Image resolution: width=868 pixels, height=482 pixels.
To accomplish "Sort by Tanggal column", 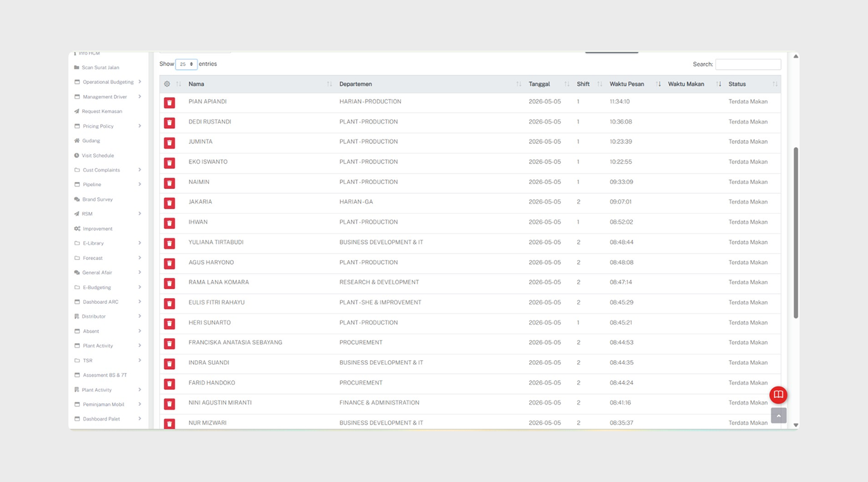I will (x=549, y=84).
